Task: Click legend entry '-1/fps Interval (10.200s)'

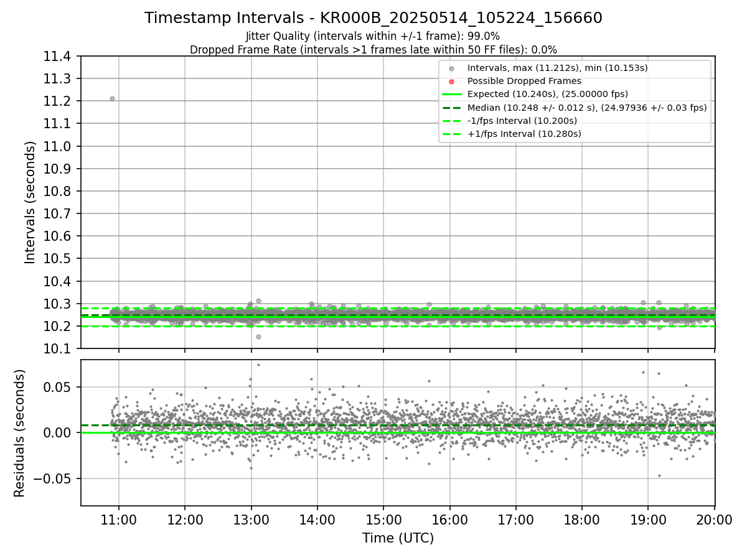Action: 522,120
